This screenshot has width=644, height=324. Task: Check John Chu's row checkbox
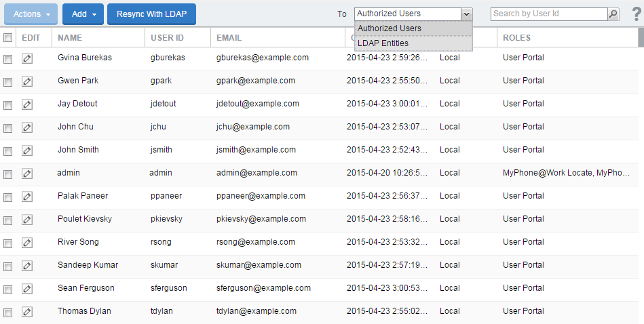(x=7, y=128)
